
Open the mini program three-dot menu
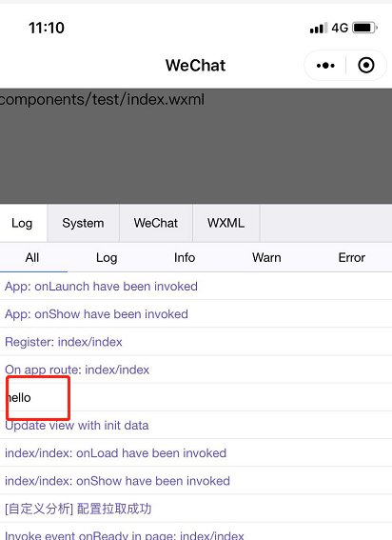pos(325,66)
